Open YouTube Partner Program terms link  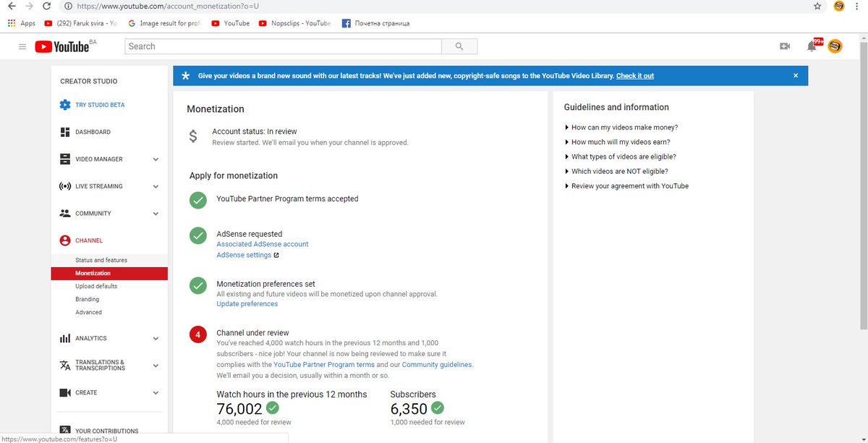[324, 365]
